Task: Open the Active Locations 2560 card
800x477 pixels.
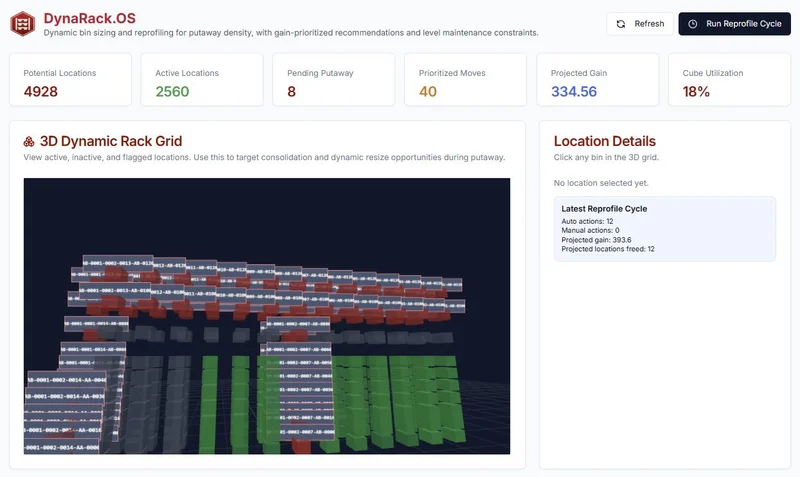Action: tap(202, 80)
